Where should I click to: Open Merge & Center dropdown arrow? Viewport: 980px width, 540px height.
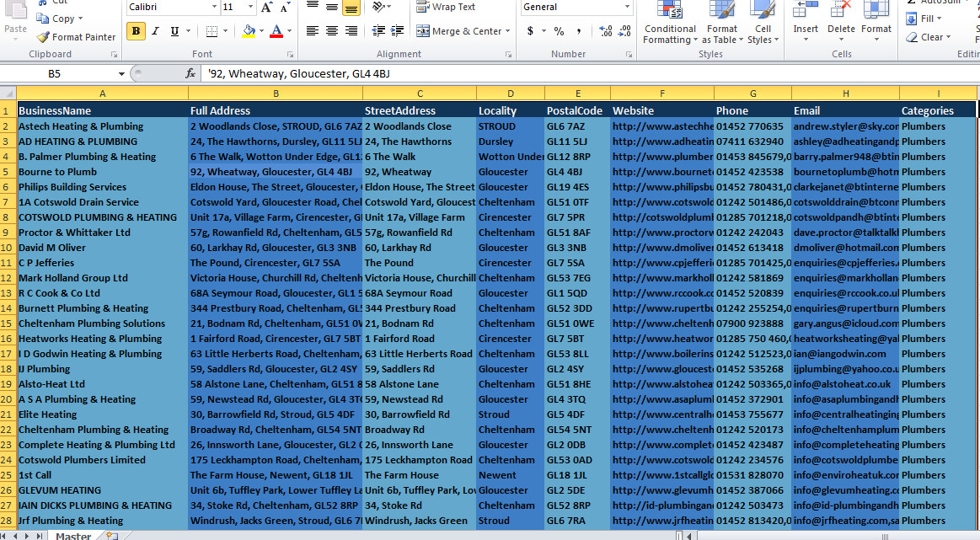pyautogui.click(x=507, y=30)
